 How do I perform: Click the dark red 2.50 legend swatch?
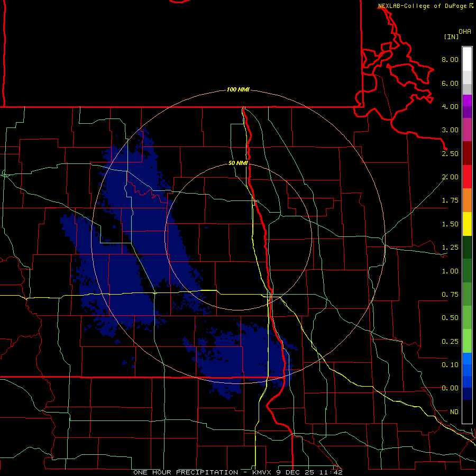click(467, 153)
